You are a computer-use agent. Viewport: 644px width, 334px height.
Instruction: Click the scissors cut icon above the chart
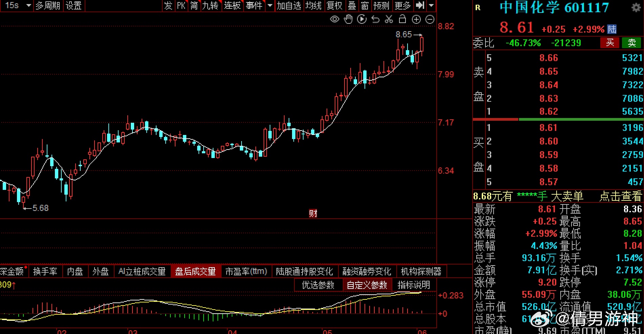pos(389,19)
